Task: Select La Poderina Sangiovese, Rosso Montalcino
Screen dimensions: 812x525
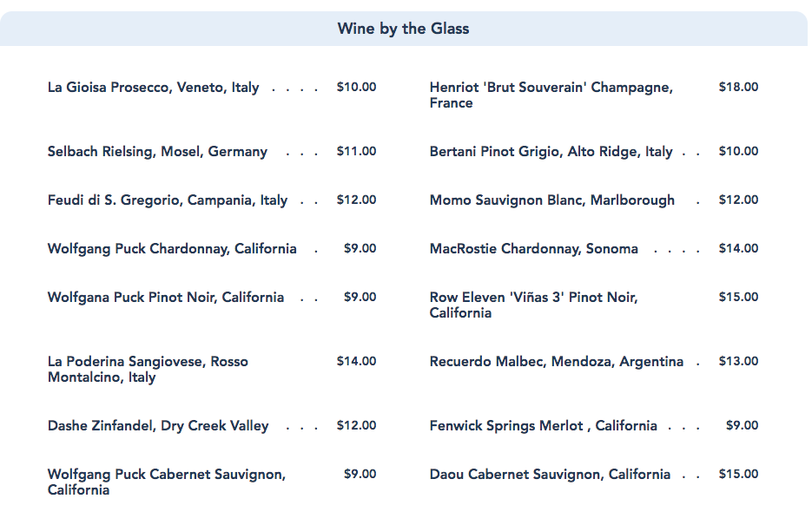Action: (148, 370)
